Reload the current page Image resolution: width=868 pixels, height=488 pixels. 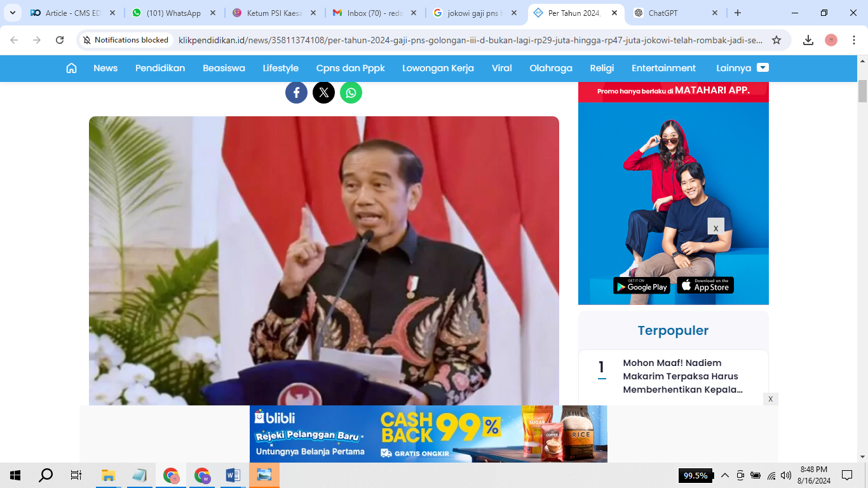(60, 40)
